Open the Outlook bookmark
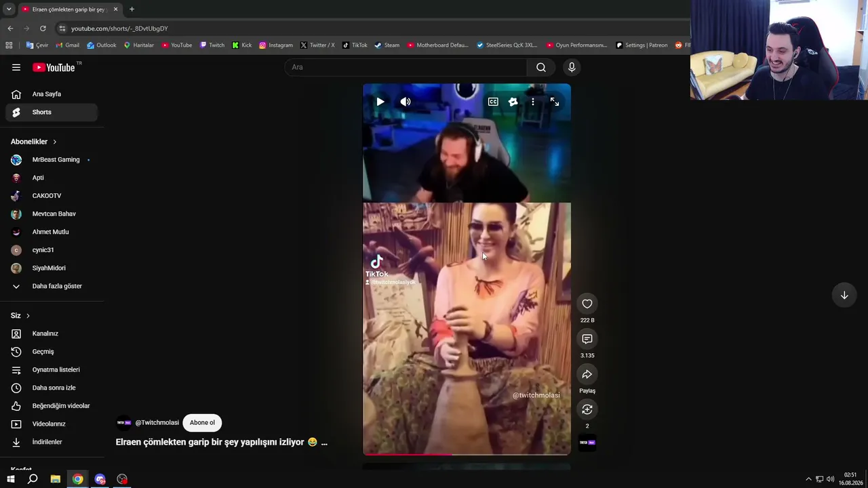Image resolution: width=868 pixels, height=488 pixels. (x=101, y=45)
